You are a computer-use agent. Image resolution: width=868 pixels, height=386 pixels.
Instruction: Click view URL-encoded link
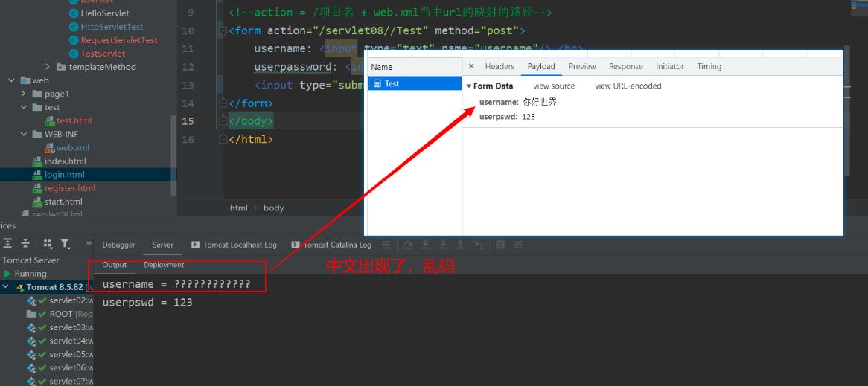point(628,86)
